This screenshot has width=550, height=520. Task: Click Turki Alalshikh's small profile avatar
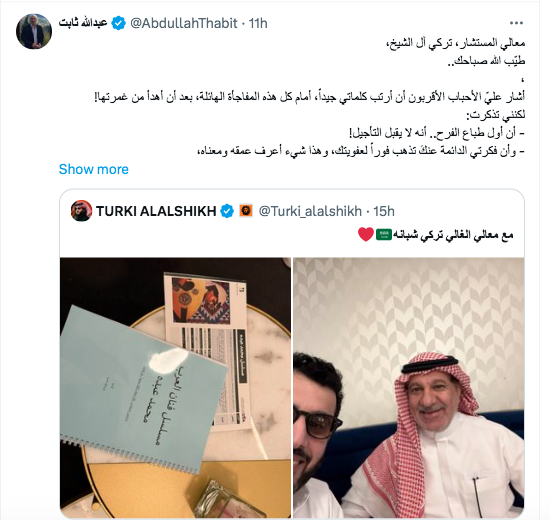(81, 211)
